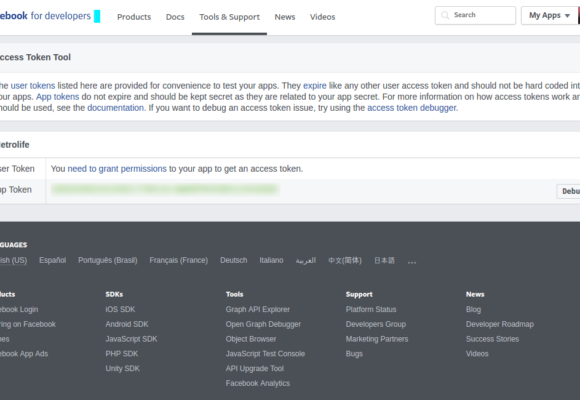Choose the Japanese language option
Viewport: 580px width, 400px height.
384,260
